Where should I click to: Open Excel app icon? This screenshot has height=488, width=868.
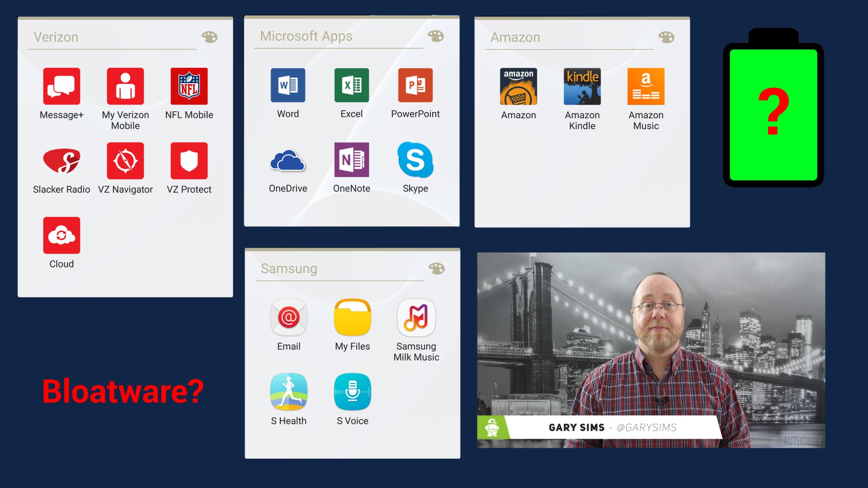(x=352, y=85)
